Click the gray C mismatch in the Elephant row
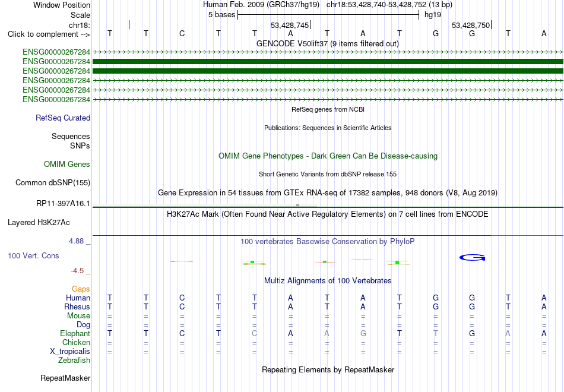 254,333
